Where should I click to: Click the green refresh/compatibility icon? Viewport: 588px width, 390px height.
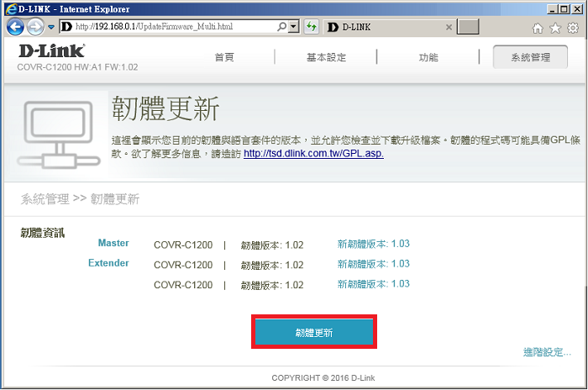coord(312,27)
